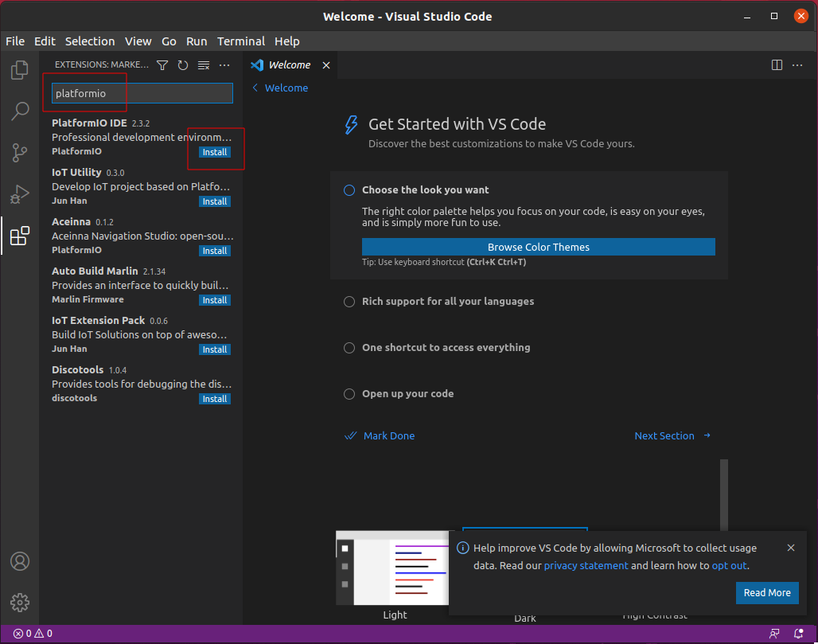Show errors and warnings in status bar
Image resolution: width=818 pixels, height=644 pixels.
(x=33, y=634)
